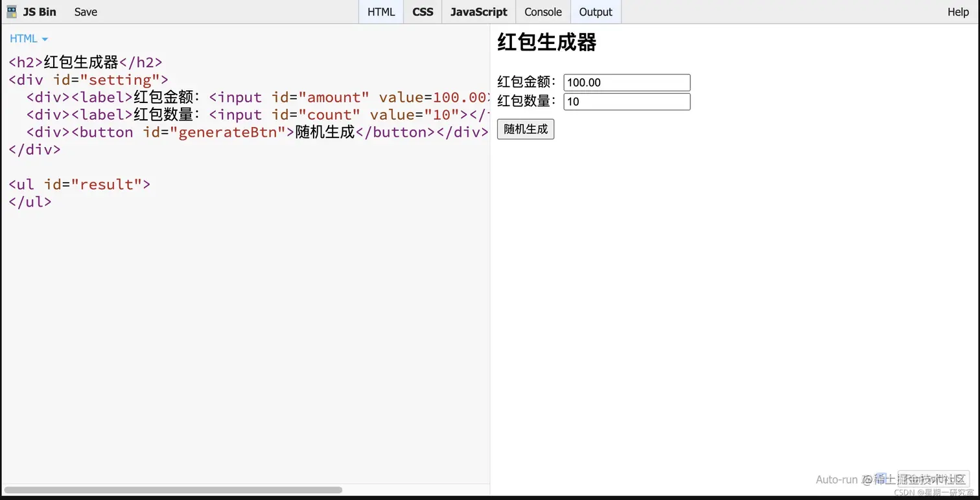Screen dimensions: 980x500
Task: Save the current bin
Action: point(85,12)
